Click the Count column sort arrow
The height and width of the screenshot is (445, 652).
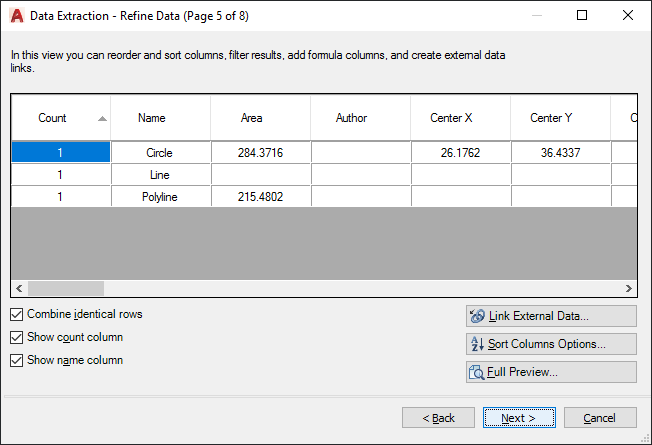[x=102, y=118]
